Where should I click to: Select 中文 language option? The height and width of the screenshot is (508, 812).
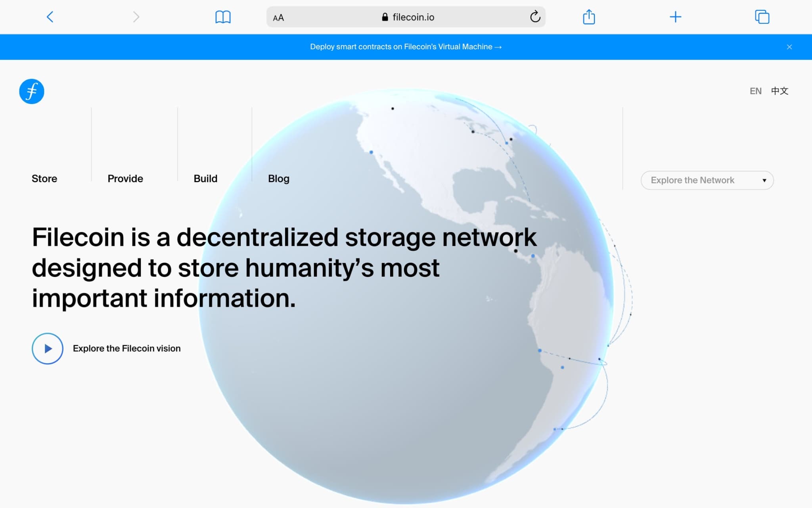coord(781,90)
